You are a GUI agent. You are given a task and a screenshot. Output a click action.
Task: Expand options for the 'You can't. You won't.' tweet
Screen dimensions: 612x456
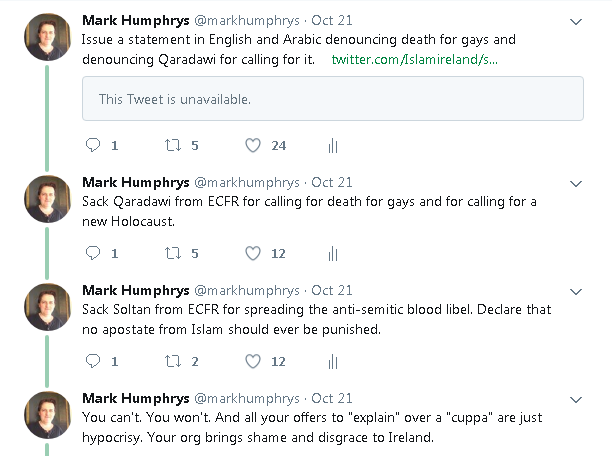coord(576,399)
